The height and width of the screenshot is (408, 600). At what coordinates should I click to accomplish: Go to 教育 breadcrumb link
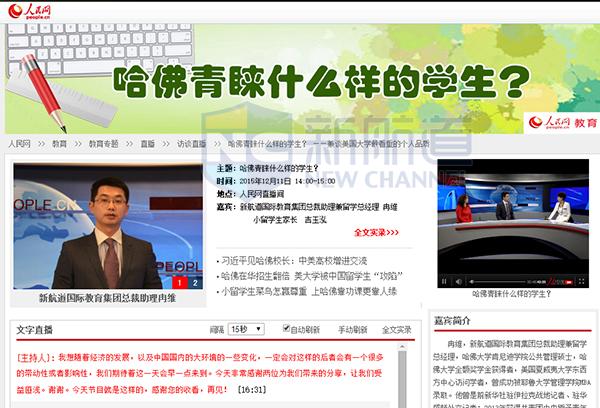(x=59, y=144)
